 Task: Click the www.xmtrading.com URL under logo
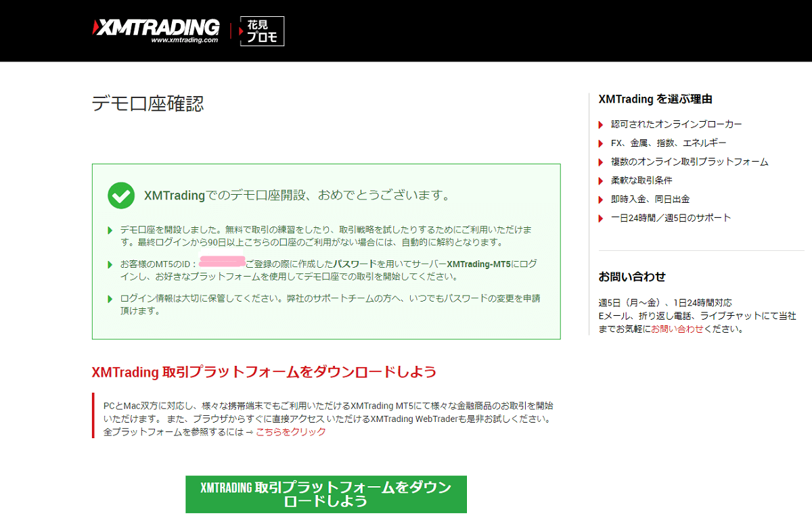tap(184, 40)
